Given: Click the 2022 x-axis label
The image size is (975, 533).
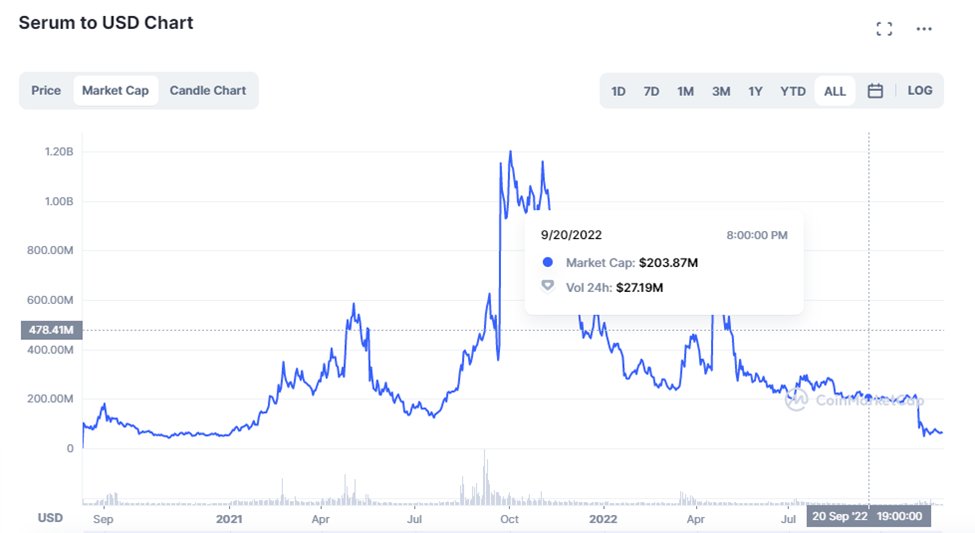Looking at the screenshot, I should pyautogui.click(x=603, y=519).
